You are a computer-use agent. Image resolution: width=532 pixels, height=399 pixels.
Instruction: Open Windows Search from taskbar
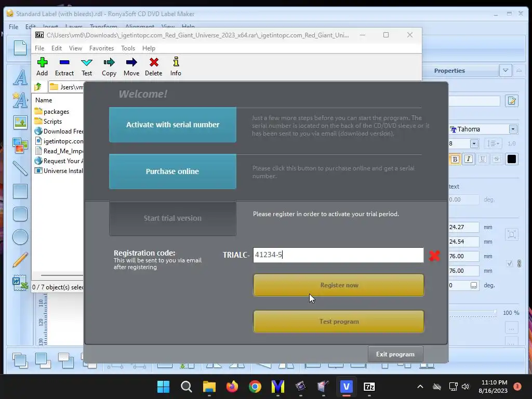click(187, 387)
